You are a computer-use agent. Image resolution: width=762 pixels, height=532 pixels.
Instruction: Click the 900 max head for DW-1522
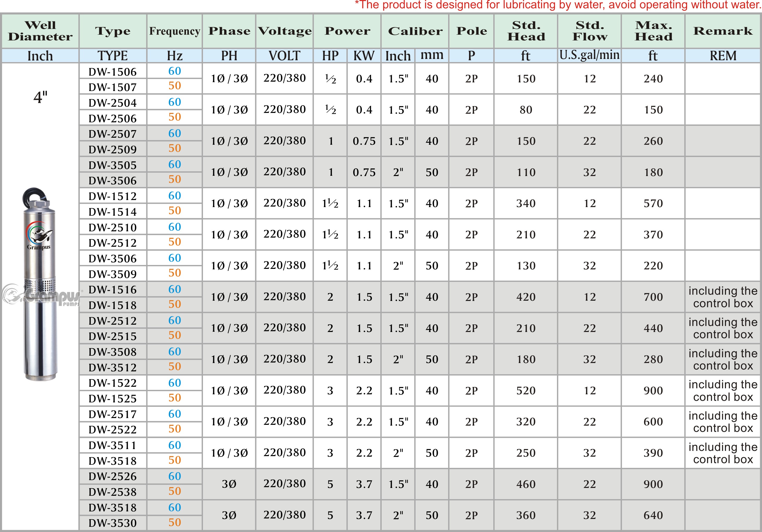pyautogui.click(x=653, y=390)
